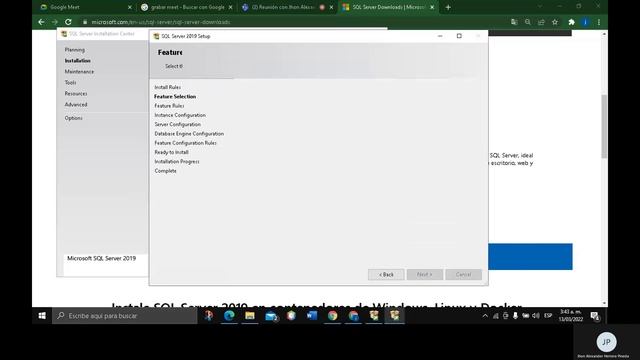Open the Windows Start menu
This screenshot has height=360, width=640.
click(x=42, y=316)
